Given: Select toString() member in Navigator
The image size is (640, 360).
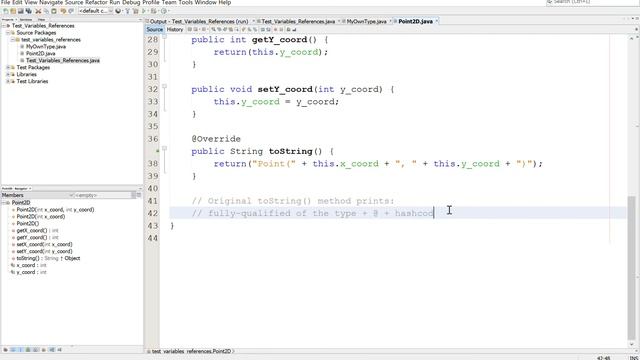Looking at the screenshot, I should 48,258.
